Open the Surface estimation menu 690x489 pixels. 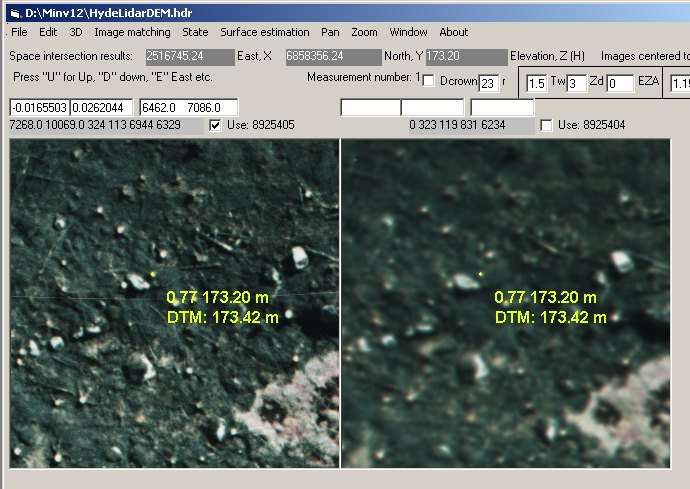[265, 32]
